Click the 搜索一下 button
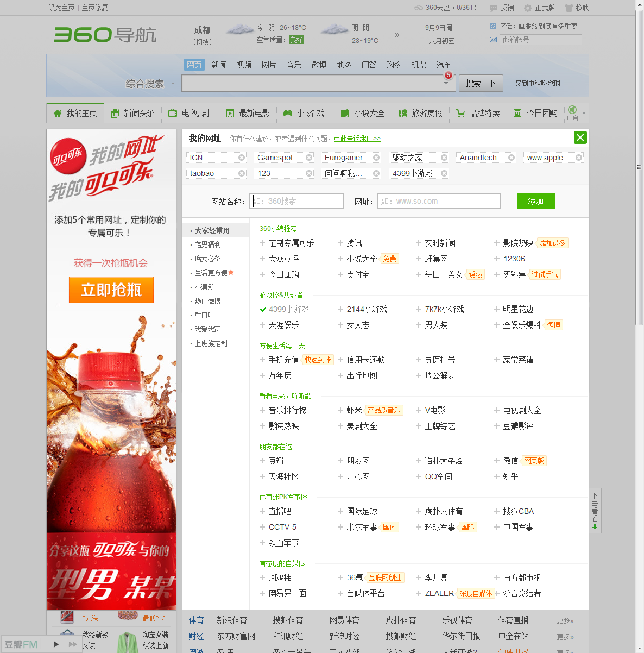 coord(481,83)
